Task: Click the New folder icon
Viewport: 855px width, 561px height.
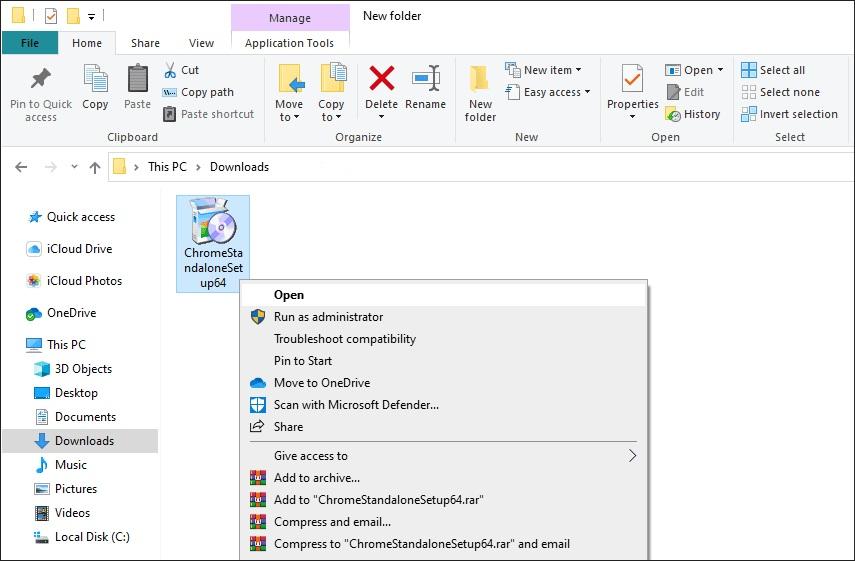Action: (x=480, y=79)
